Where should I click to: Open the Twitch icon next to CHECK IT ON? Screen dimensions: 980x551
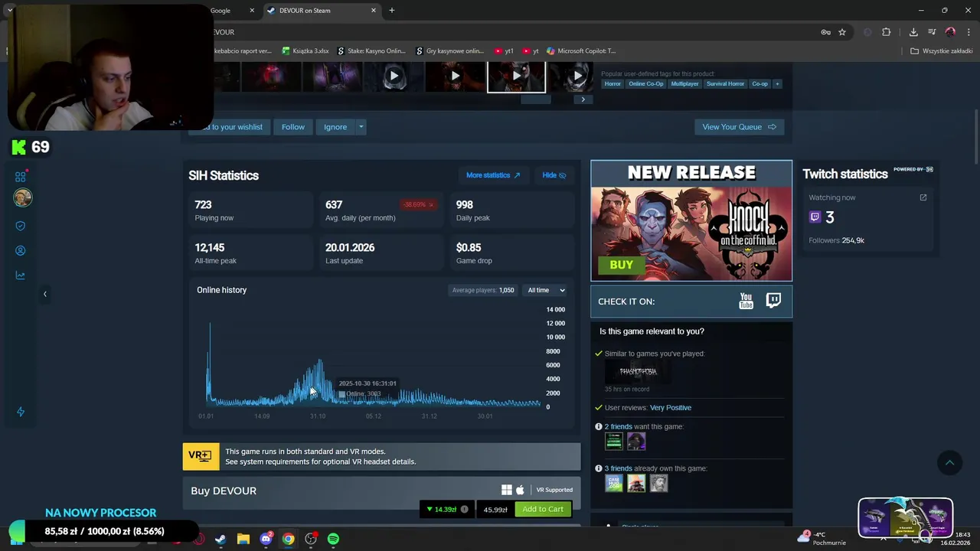[x=773, y=301]
